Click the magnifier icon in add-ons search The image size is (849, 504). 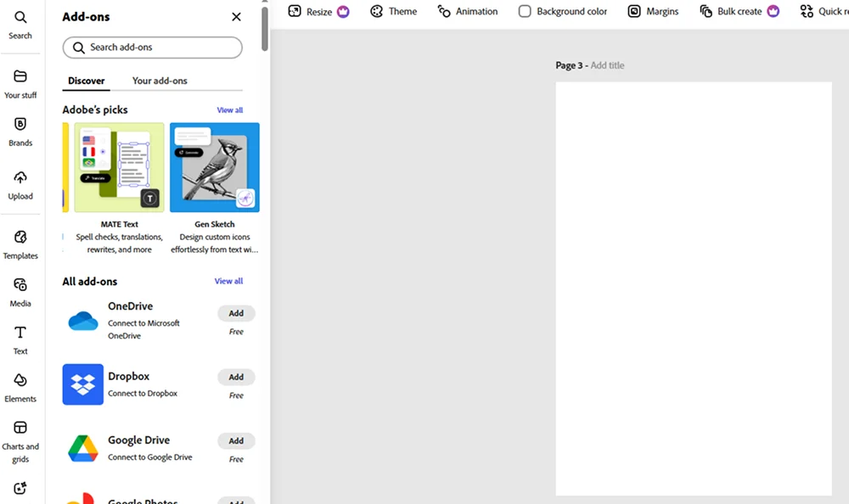78,48
